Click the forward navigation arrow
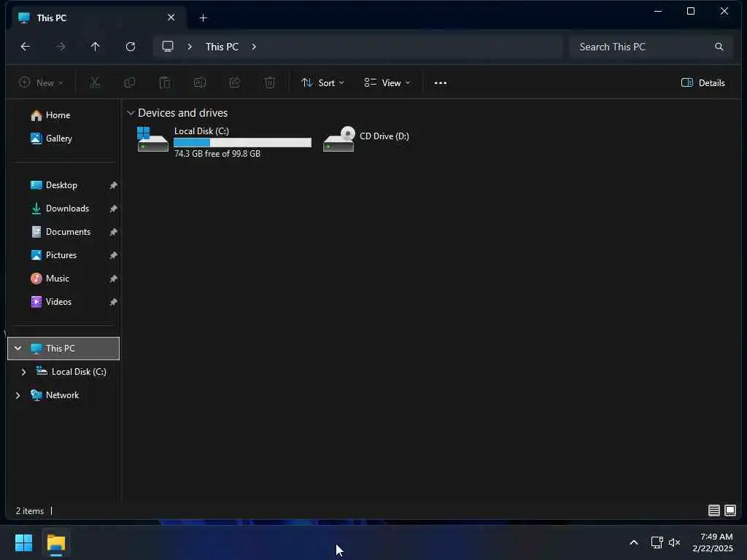The image size is (747, 560). point(61,46)
